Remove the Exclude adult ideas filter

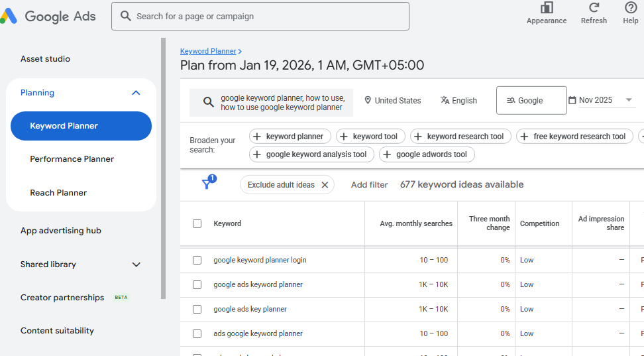point(325,185)
